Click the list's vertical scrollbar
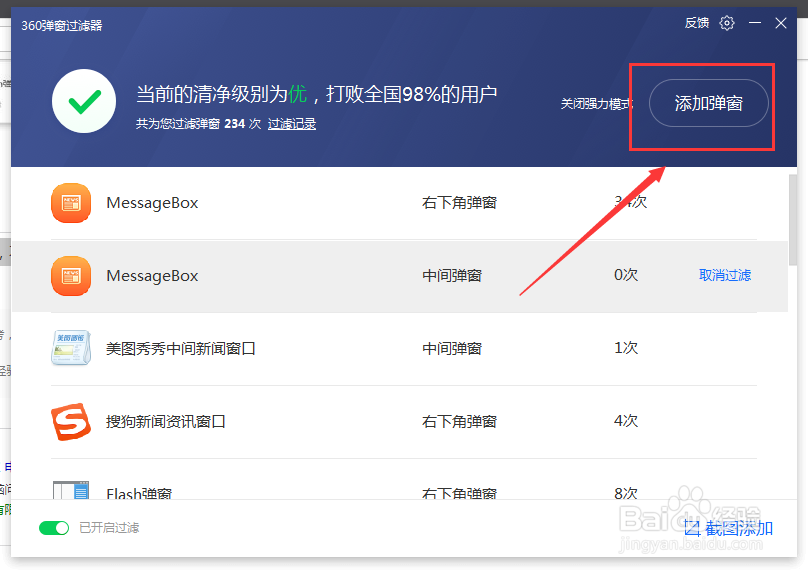This screenshot has height=572, width=808. (x=793, y=220)
